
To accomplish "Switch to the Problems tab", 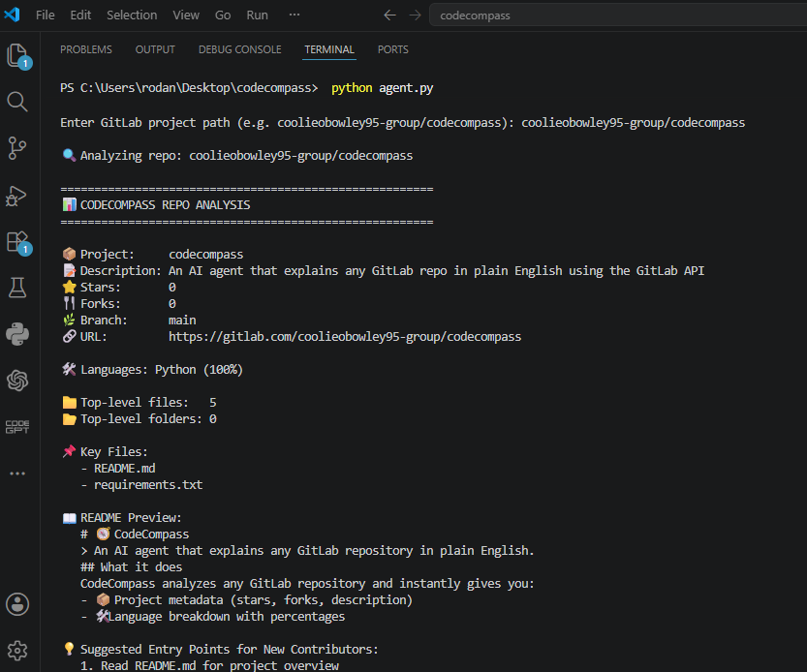I will tap(86, 49).
